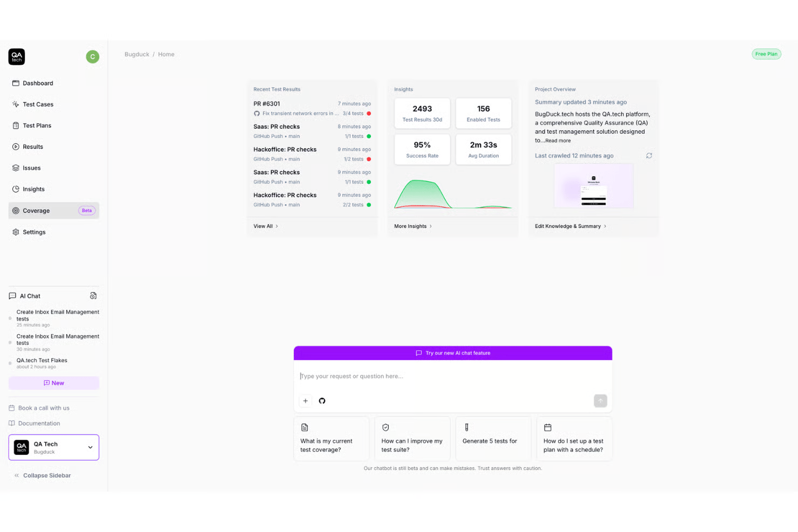Click the QA tech logo icon

[17, 57]
